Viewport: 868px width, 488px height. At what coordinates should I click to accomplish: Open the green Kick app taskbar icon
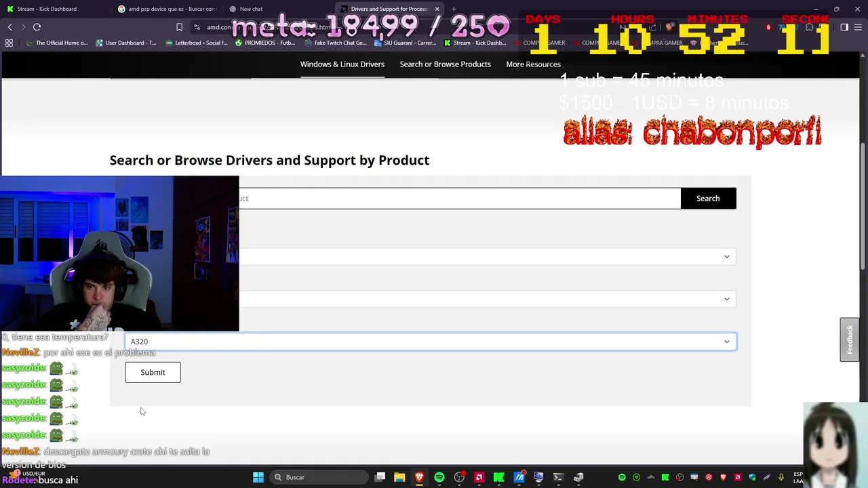(x=499, y=477)
